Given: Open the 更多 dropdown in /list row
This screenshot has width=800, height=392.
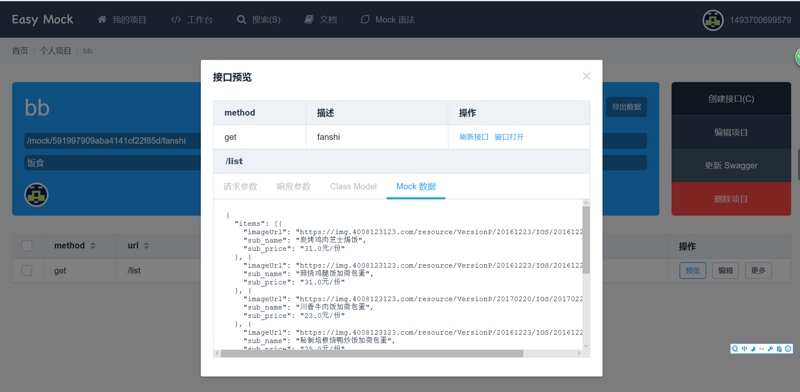Looking at the screenshot, I should [x=758, y=271].
